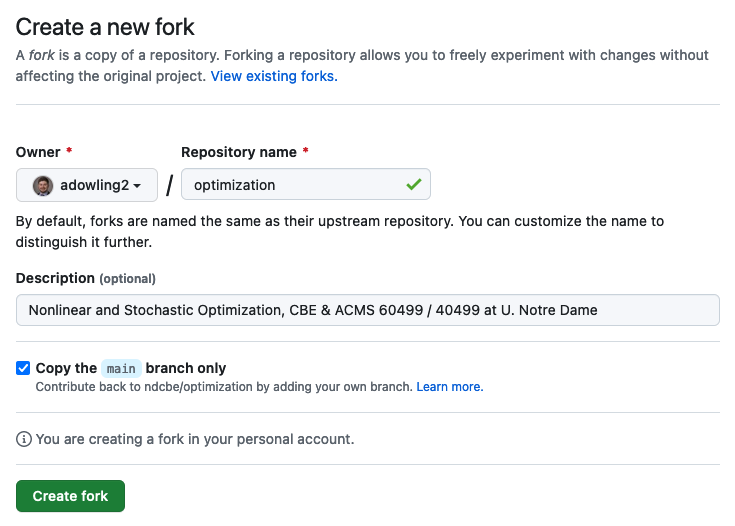Click the green checkmark in repository name

point(413,184)
